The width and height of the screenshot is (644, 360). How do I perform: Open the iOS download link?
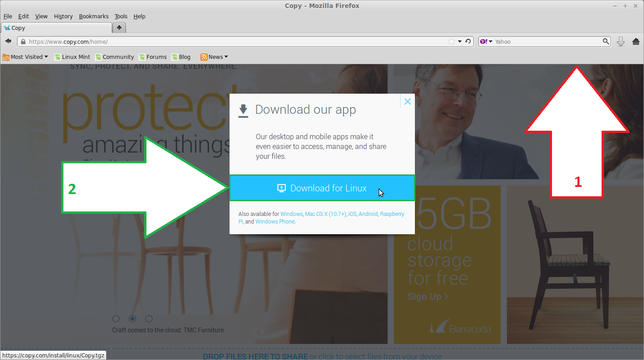(x=352, y=214)
